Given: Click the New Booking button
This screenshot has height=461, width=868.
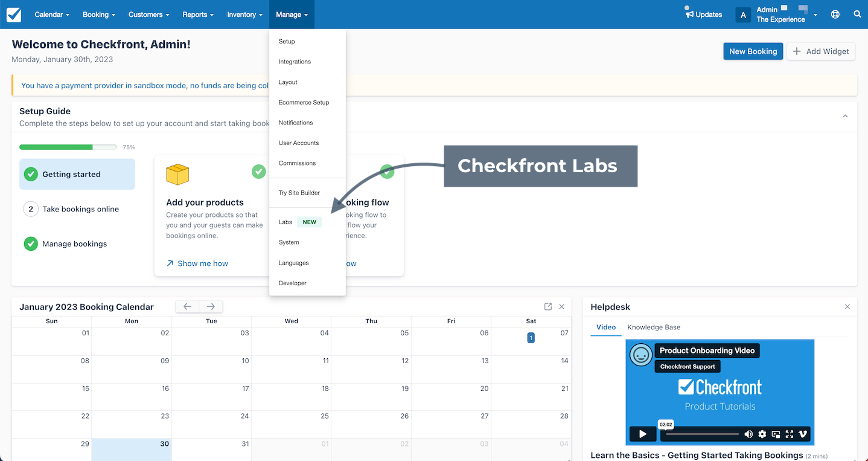Looking at the screenshot, I should pos(753,51).
